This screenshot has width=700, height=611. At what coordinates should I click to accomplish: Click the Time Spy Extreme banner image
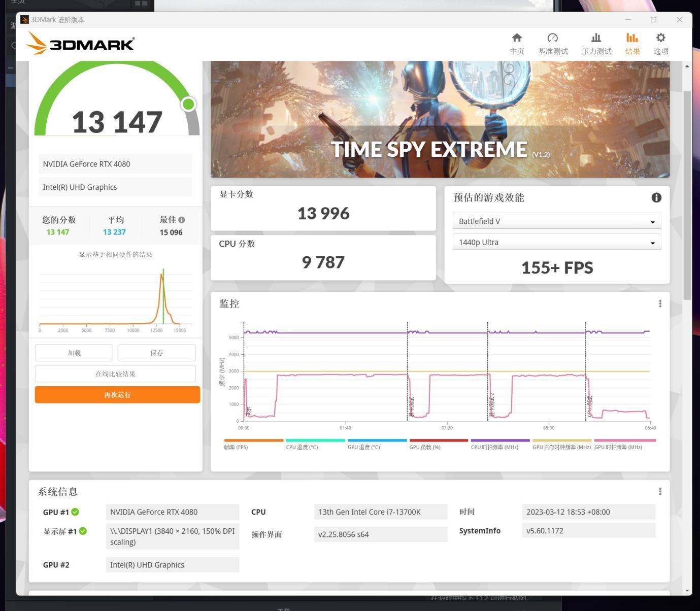(440, 119)
